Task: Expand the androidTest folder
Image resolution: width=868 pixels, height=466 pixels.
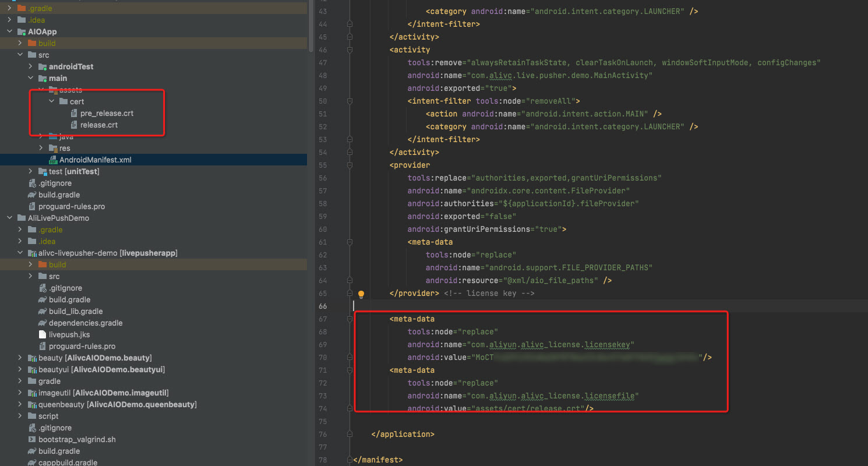Action: (31, 66)
